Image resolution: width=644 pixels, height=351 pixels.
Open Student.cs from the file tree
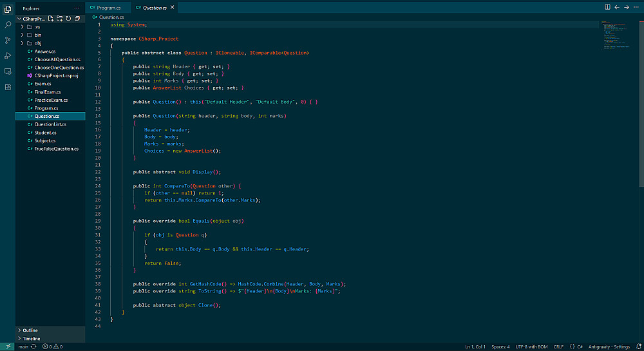point(45,133)
